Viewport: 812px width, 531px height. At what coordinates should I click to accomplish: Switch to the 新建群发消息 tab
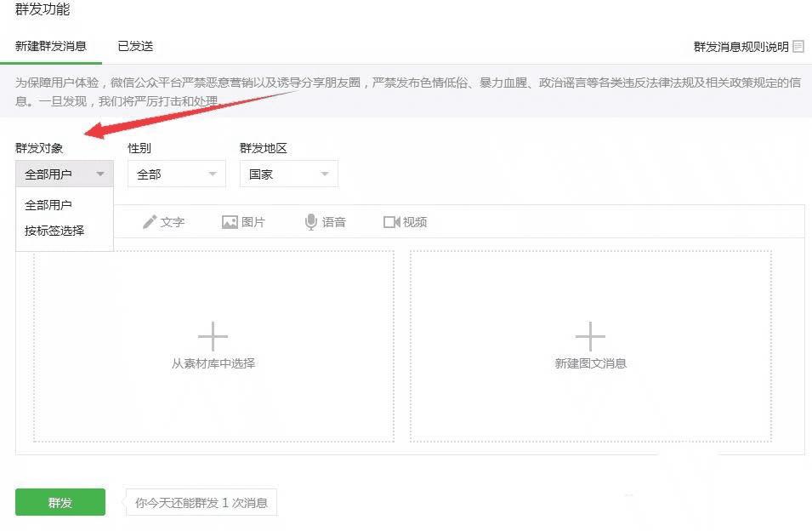pyautogui.click(x=51, y=46)
